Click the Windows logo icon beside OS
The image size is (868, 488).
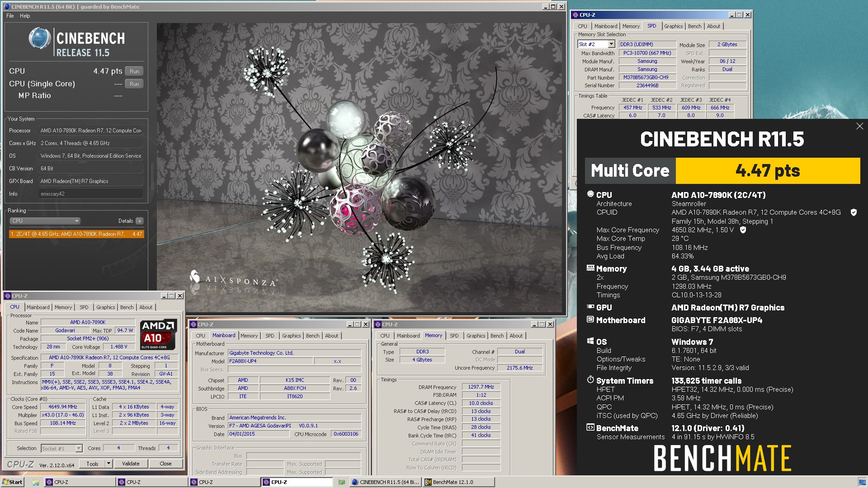[x=590, y=341]
